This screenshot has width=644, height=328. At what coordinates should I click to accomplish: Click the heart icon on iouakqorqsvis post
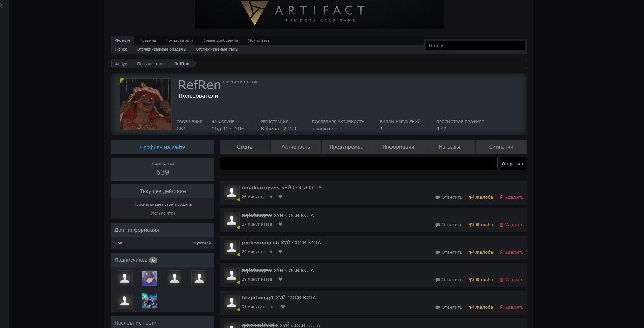pyautogui.click(x=280, y=197)
